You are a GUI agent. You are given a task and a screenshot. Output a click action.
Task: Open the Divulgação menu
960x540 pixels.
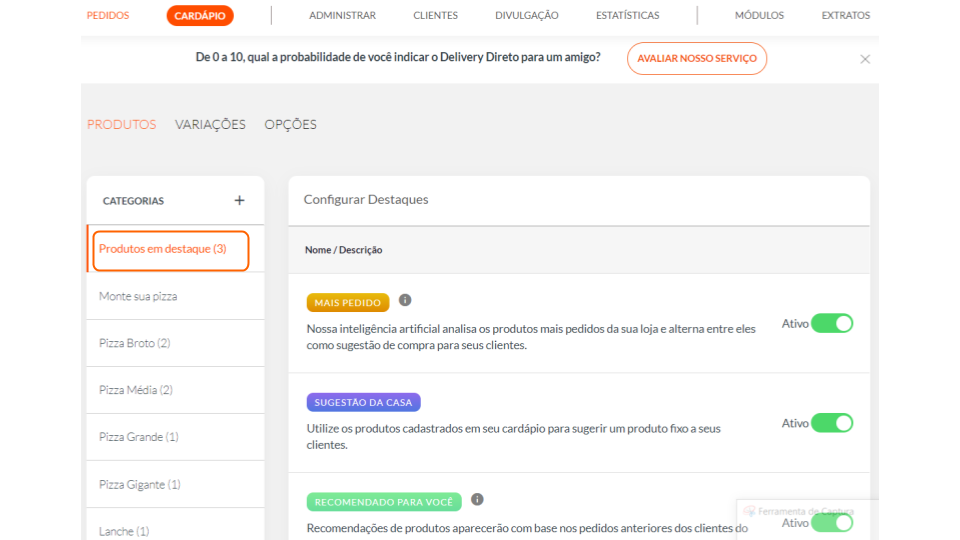pyautogui.click(x=527, y=15)
